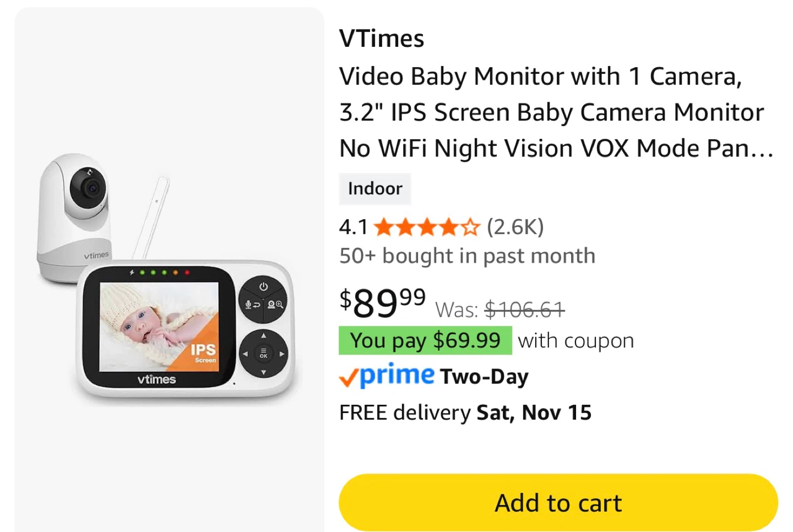Click the orange star rating icons
This screenshot has height=532, width=793.
[x=426, y=227]
